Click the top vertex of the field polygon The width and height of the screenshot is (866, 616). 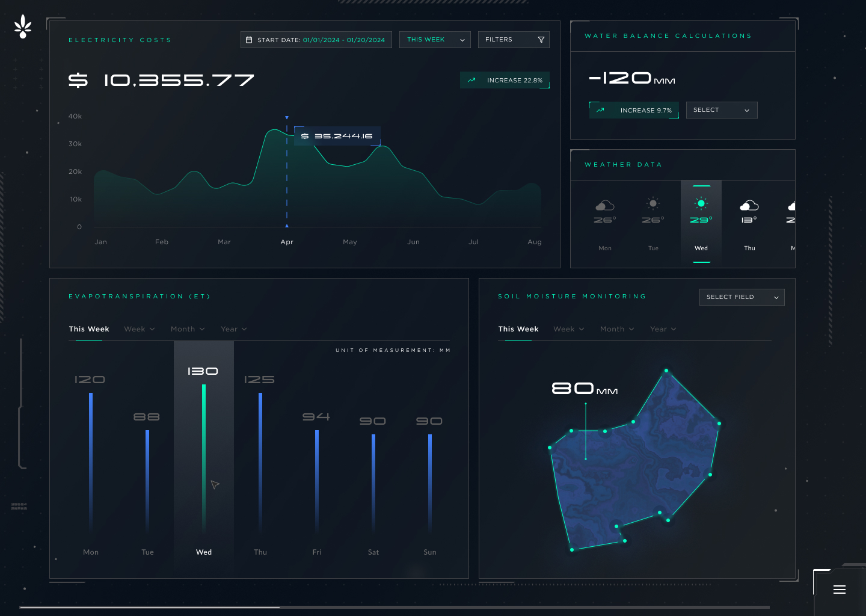click(666, 371)
